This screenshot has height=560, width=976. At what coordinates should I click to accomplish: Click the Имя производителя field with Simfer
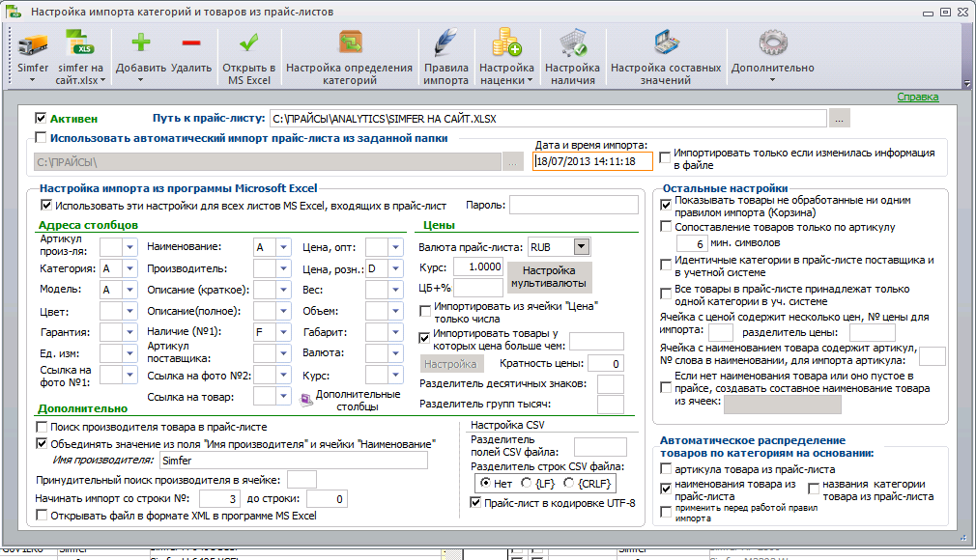pos(293,461)
